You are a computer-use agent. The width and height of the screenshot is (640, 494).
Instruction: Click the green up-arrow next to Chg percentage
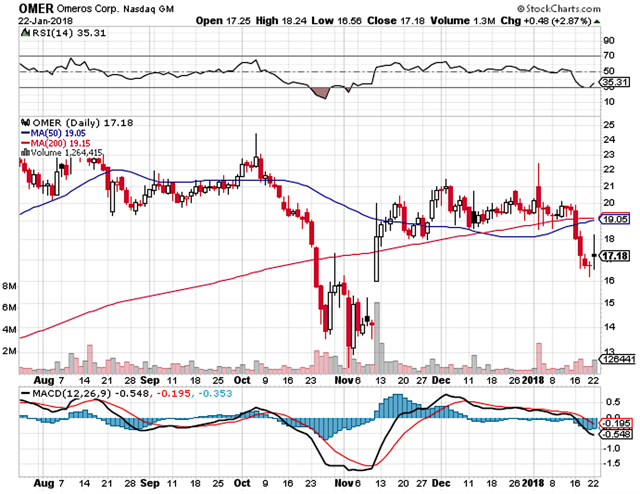pyautogui.click(x=597, y=21)
